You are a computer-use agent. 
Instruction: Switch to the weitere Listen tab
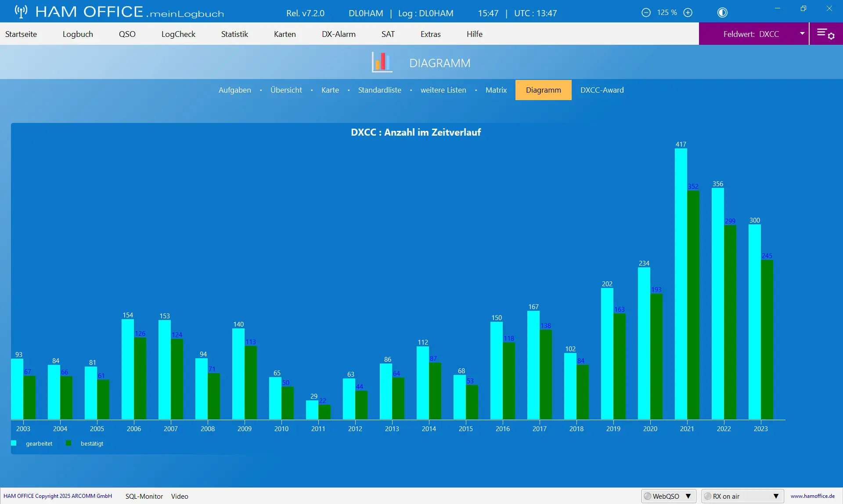coord(443,90)
